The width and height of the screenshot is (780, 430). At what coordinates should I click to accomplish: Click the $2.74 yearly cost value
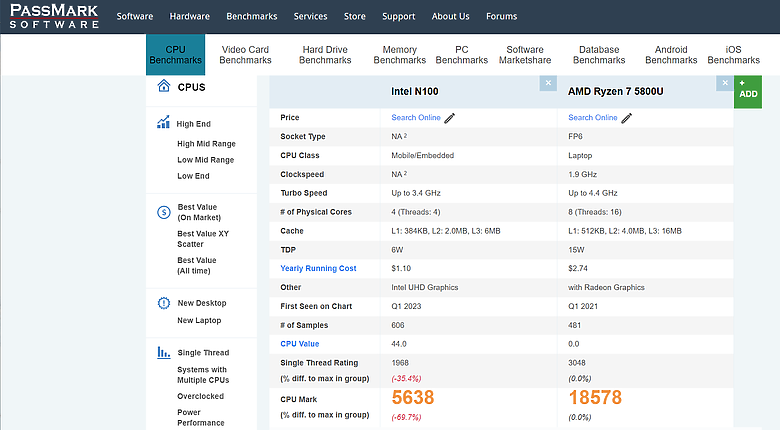point(578,268)
